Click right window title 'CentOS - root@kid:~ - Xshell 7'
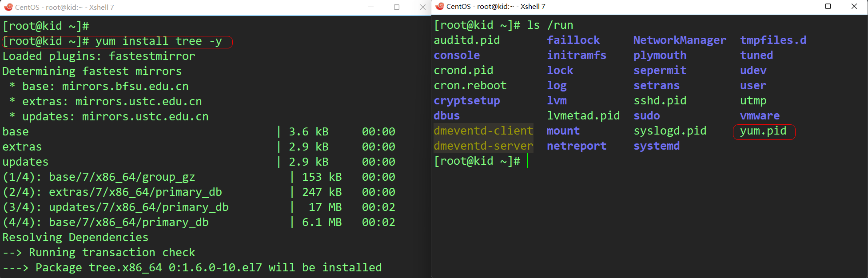This screenshot has height=278, width=868. (496, 6)
